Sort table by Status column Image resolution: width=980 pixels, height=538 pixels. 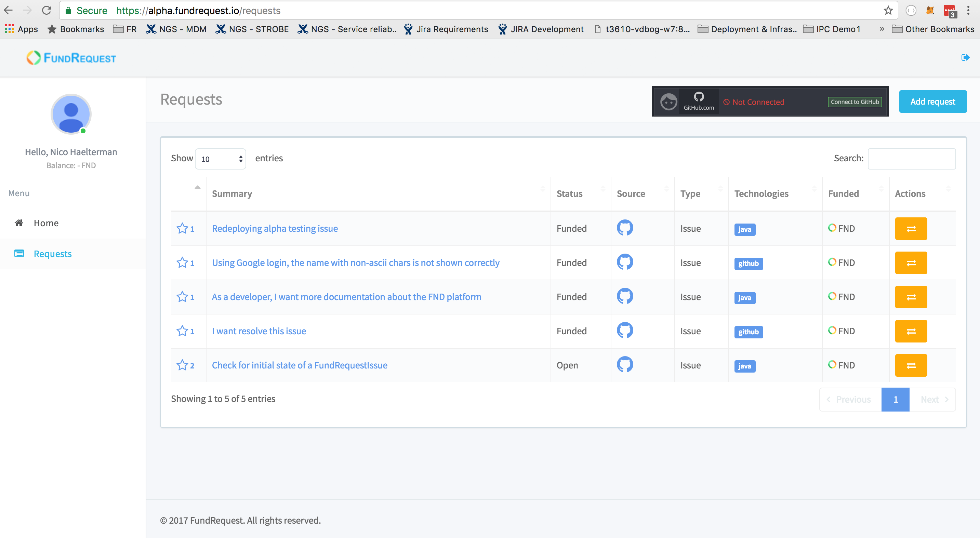[x=569, y=193]
